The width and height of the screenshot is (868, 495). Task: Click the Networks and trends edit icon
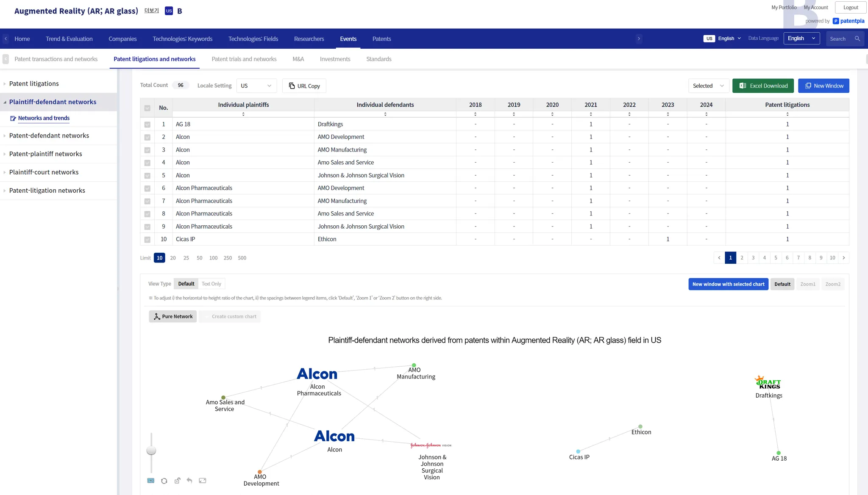pyautogui.click(x=13, y=119)
